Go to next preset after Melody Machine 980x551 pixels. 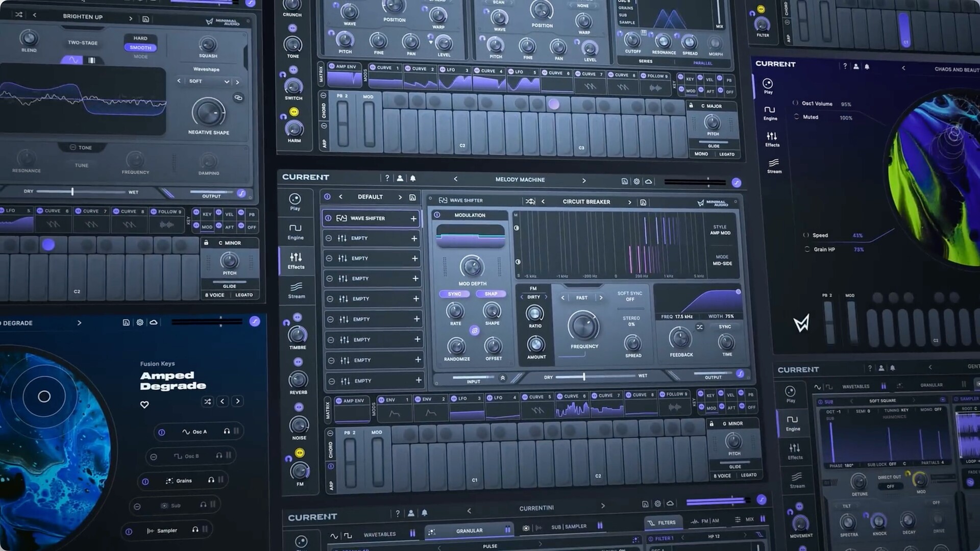point(584,180)
